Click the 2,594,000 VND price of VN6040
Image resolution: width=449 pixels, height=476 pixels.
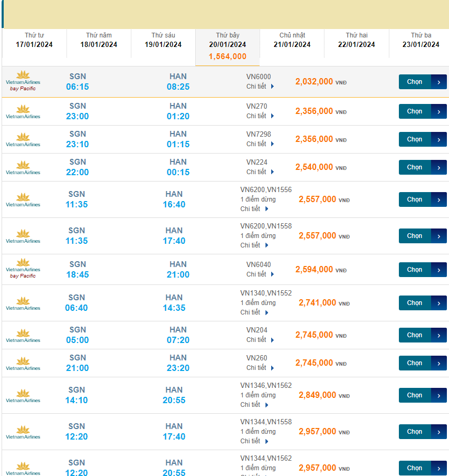pos(314,270)
